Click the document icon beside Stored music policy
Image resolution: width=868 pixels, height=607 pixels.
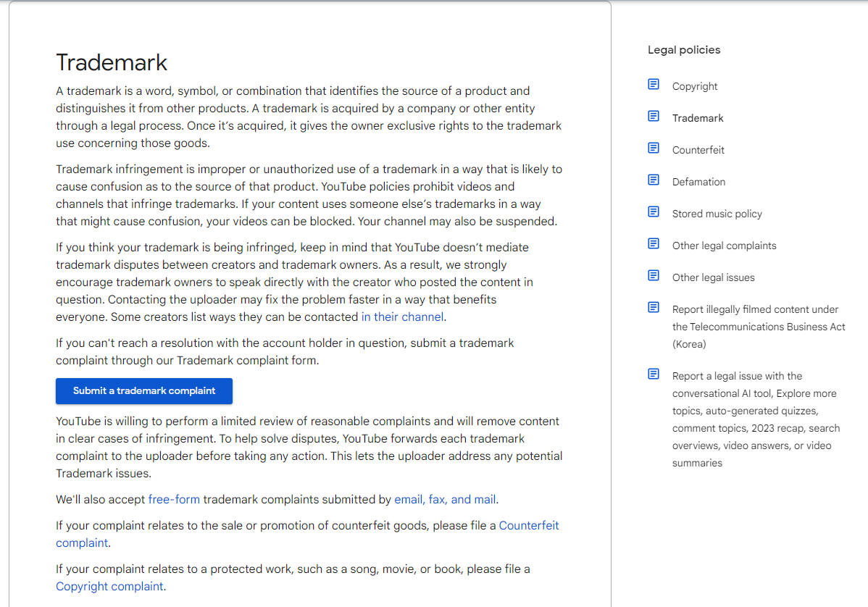tap(654, 212)
